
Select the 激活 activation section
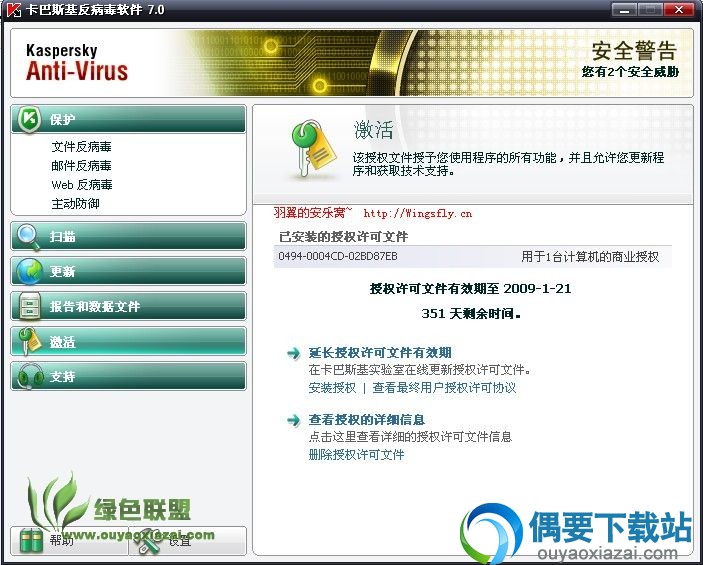tap(128, 341)
